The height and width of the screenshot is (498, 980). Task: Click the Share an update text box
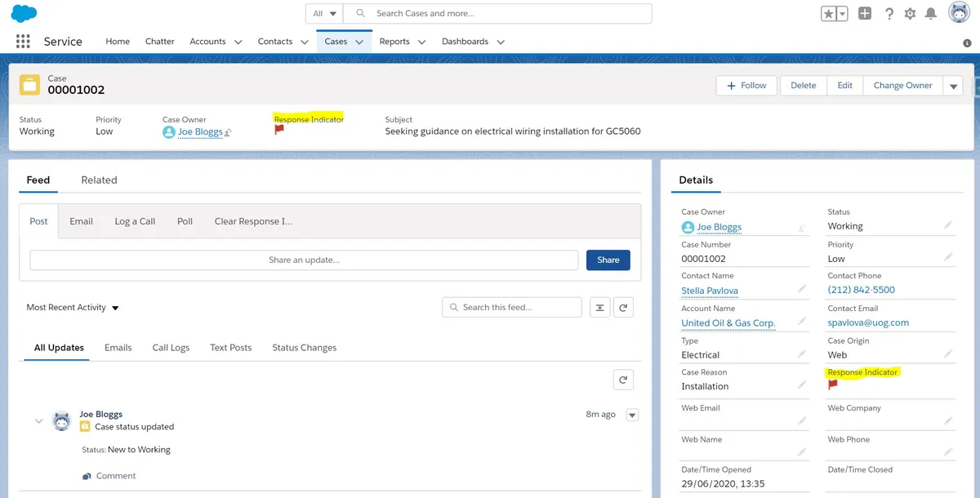[304, 260]
